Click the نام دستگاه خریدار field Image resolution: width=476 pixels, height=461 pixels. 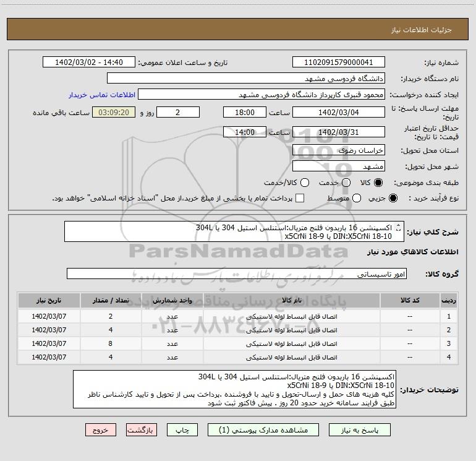pyautogui.click(x=246, y=78)
